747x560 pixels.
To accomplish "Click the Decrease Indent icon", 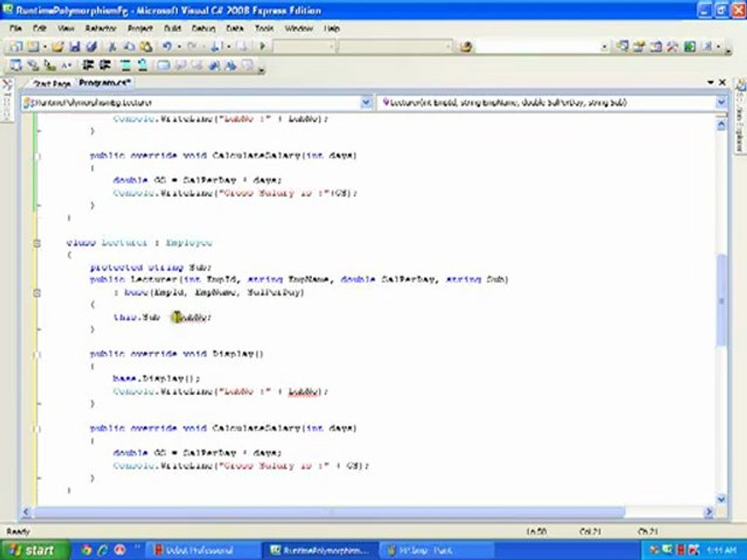I will (x=88, y=65).
